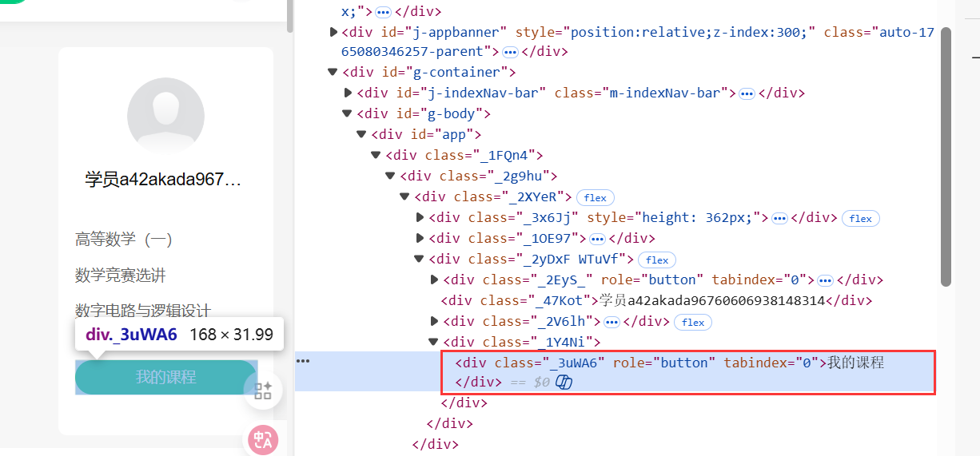Click the pink translate floating icon
This screenshot has height=456, width=980.
click(x=263, y=440)
